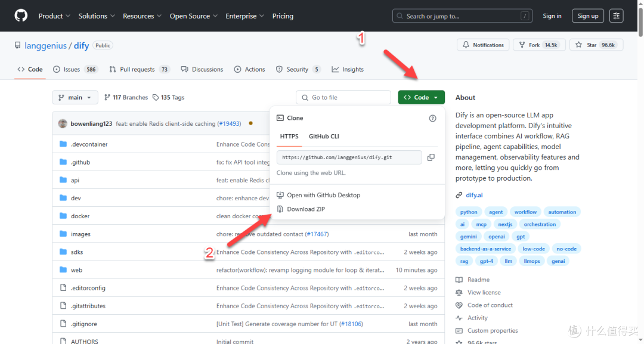The height and width of the screenshot is (344, 644).
Task: Open the dev folder
Action: coord(76,198)
